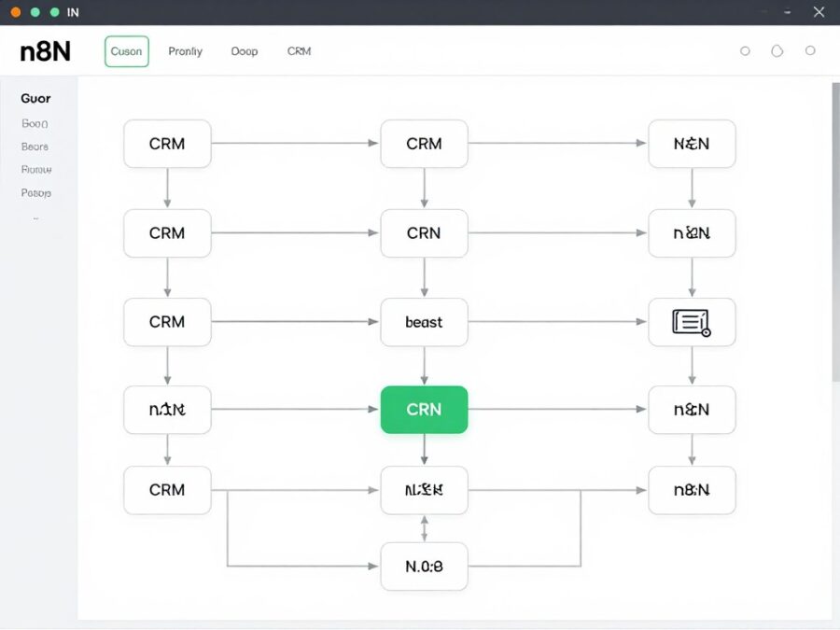This screenshot has height=630, width=840.
Task: Click the middle droplet-shaped icon in the top-right toolbar
Action: tap(777, 51)
